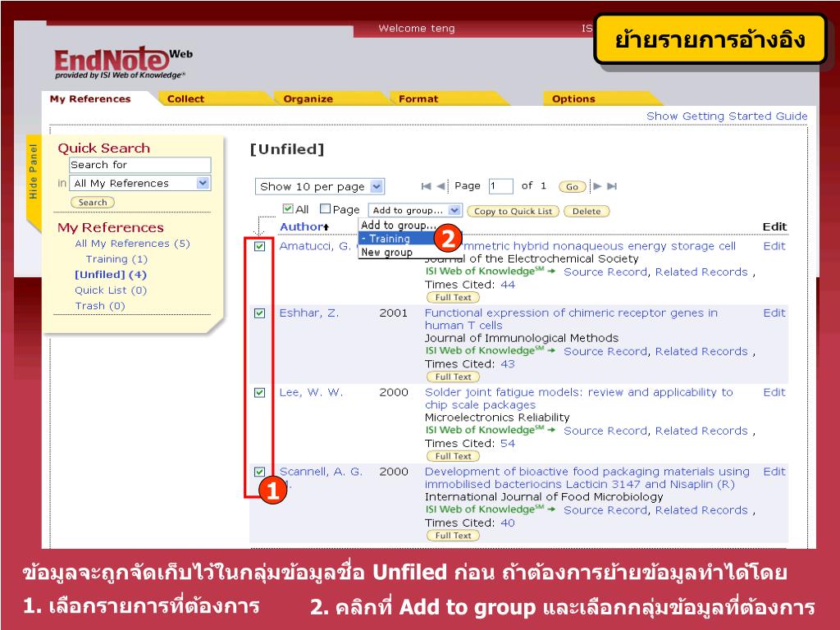Click the Hide Panel side tab
840x630 pixels.
[34, 172]
